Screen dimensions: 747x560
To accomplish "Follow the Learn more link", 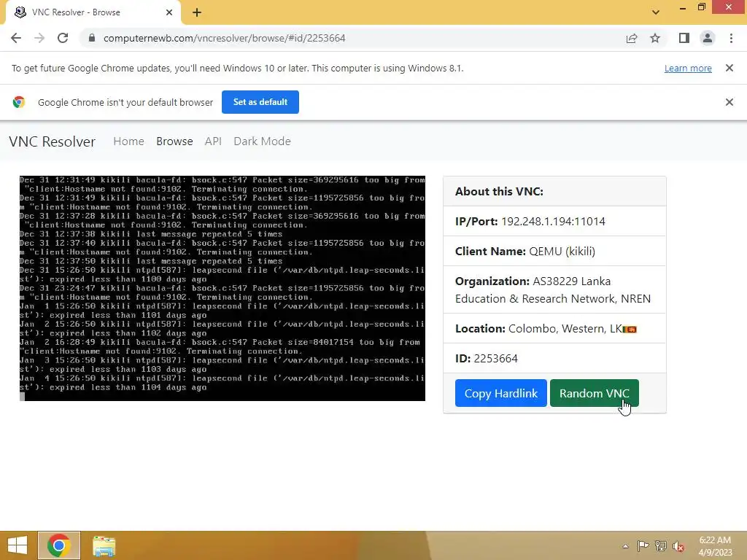I will [x=688, y=68].
